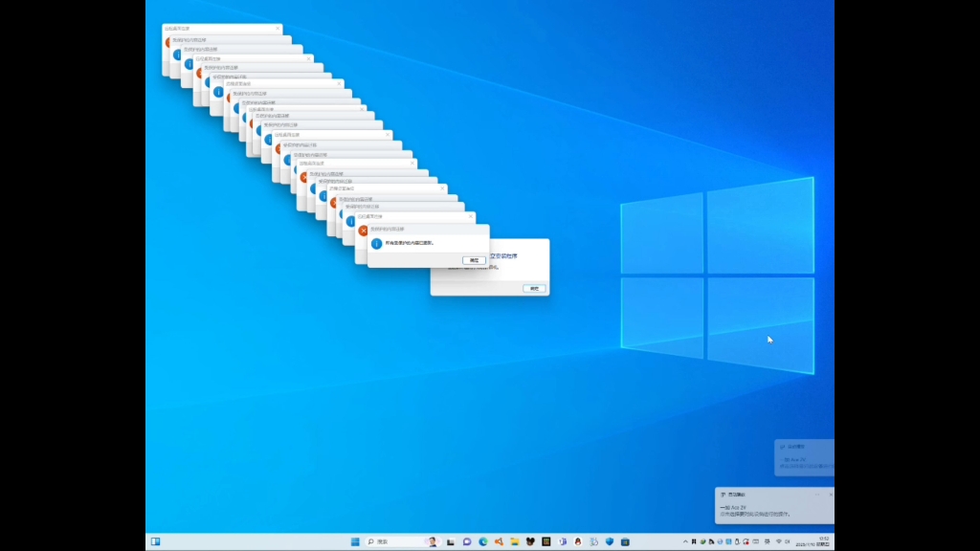
Task: Open the green square app on the taskbar
Action: 546,541
